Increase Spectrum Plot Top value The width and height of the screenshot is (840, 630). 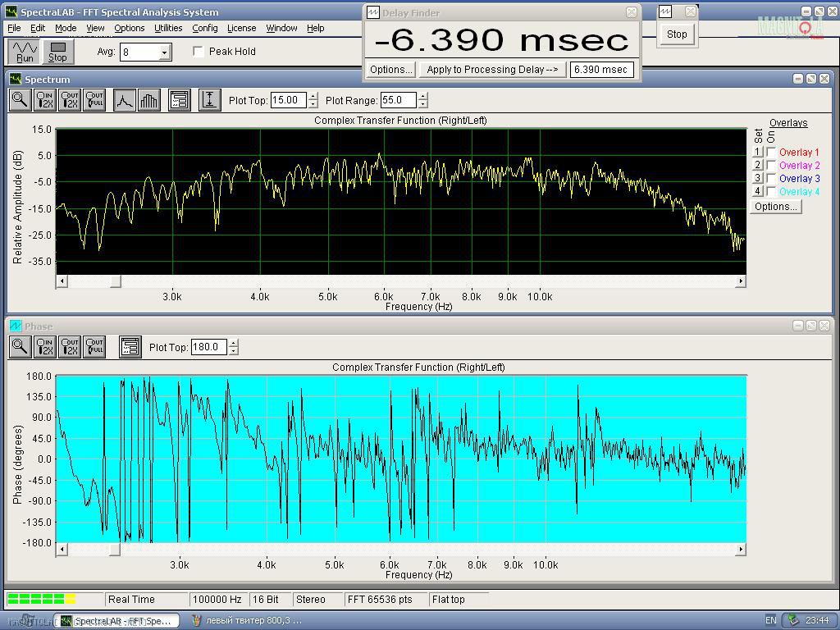click(x=313, y=97)
